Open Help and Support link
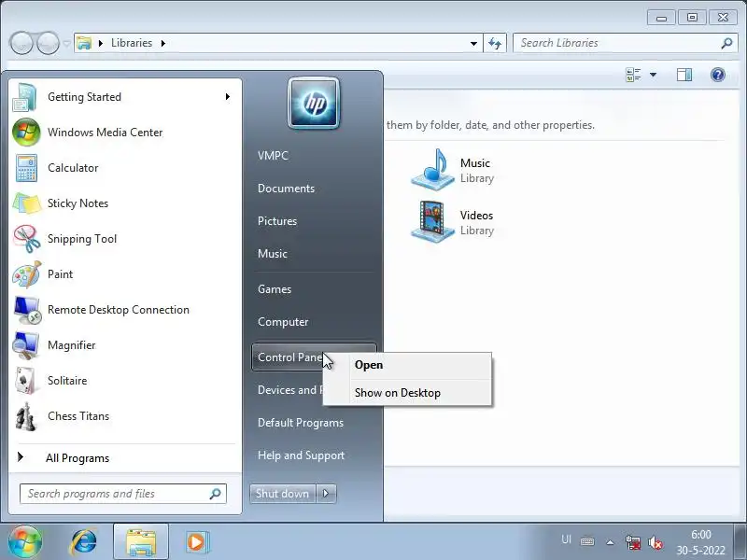 point(301,455)
